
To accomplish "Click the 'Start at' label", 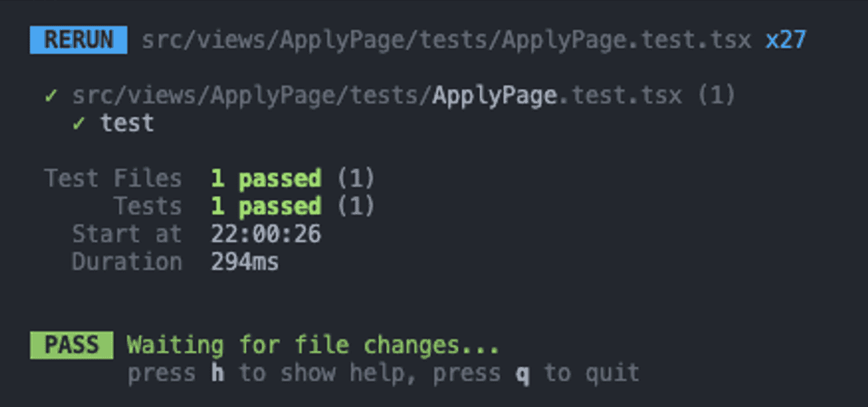I will click(127, 234).
